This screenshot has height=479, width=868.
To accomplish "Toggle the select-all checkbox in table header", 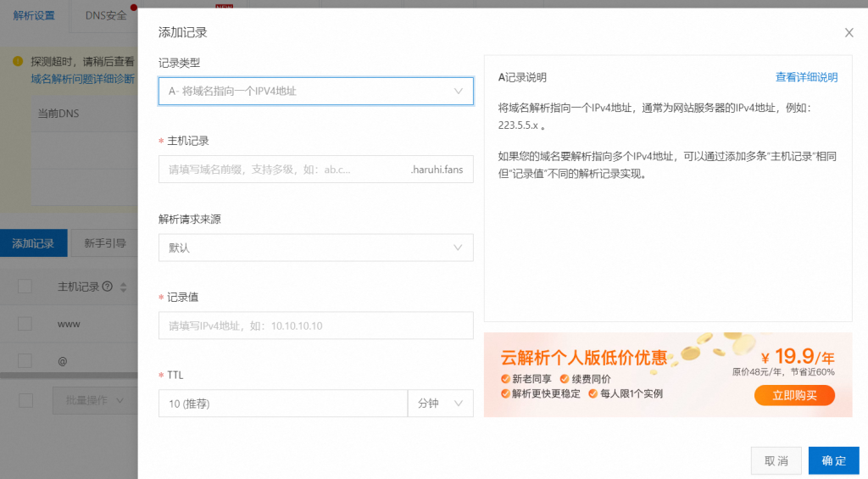I will 25,287.
